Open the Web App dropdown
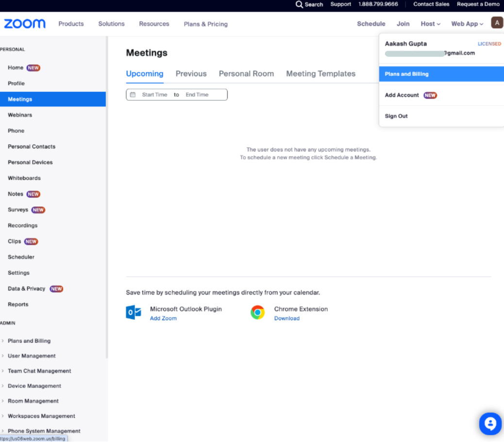This screenshot has width=504, height=442. pyautogui.click(x=467, y=24)
